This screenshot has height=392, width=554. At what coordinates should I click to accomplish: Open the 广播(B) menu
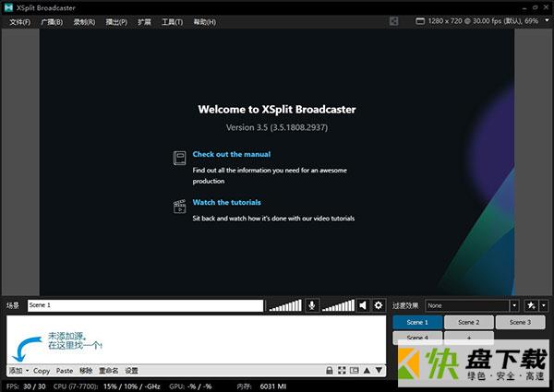tap(52, 22)
